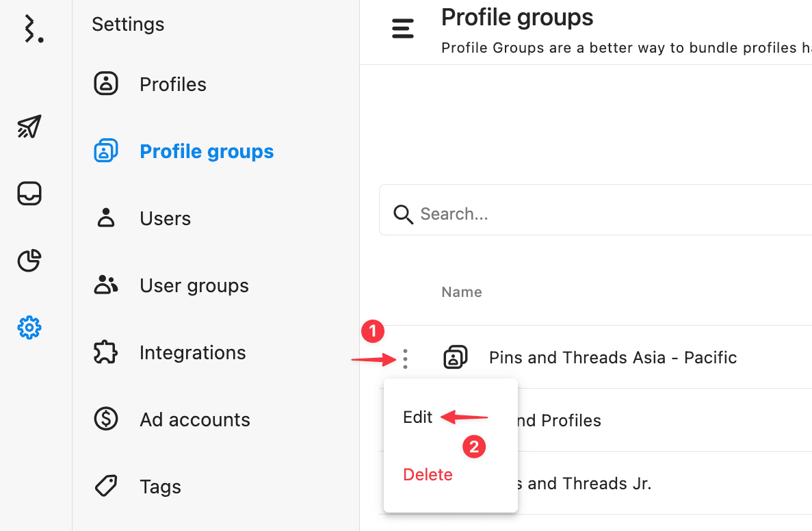
Task: Open the Inbox tray icon
Action: (29, 194)
